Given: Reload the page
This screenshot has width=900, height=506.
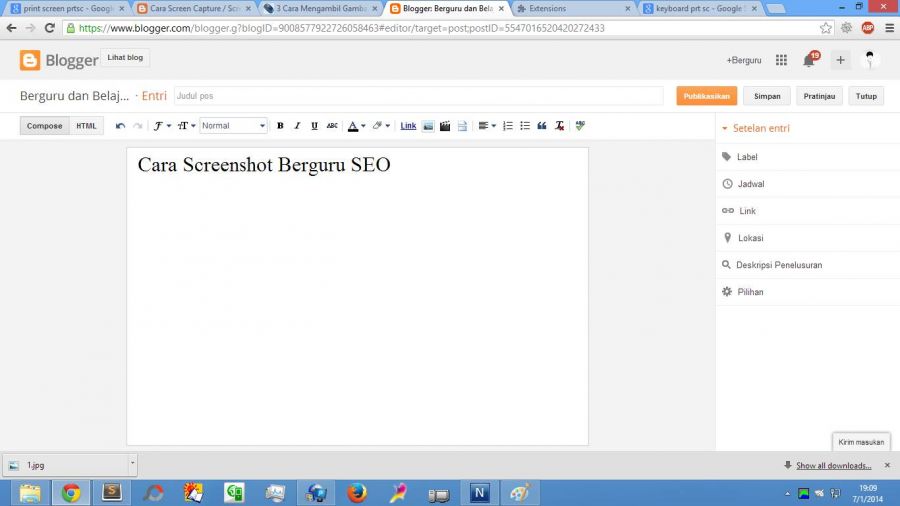Looking at the screenshot, I should (50, 28).
